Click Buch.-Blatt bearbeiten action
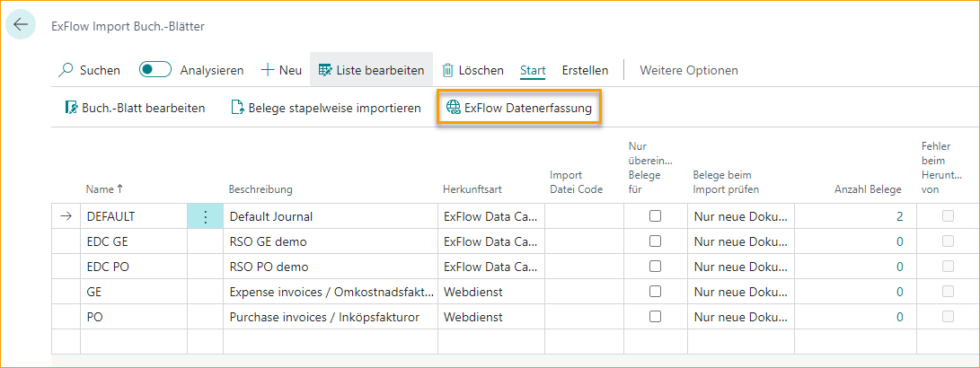This screenshot has width=980, height=368. (x=135, y=108)
